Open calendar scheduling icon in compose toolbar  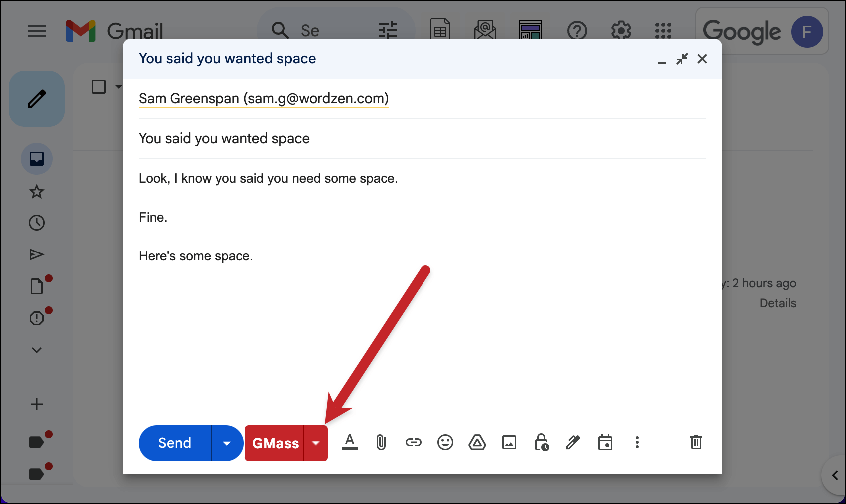coord(605,442)
